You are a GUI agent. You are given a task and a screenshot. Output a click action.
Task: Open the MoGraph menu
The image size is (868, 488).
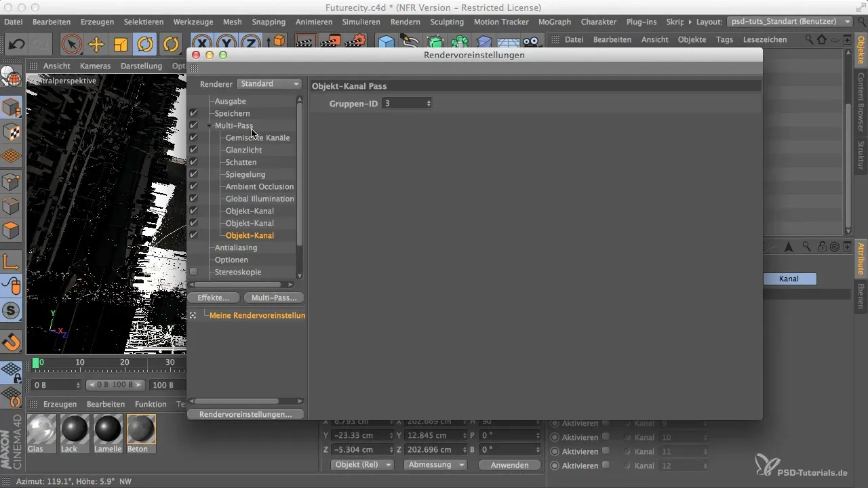555,22
